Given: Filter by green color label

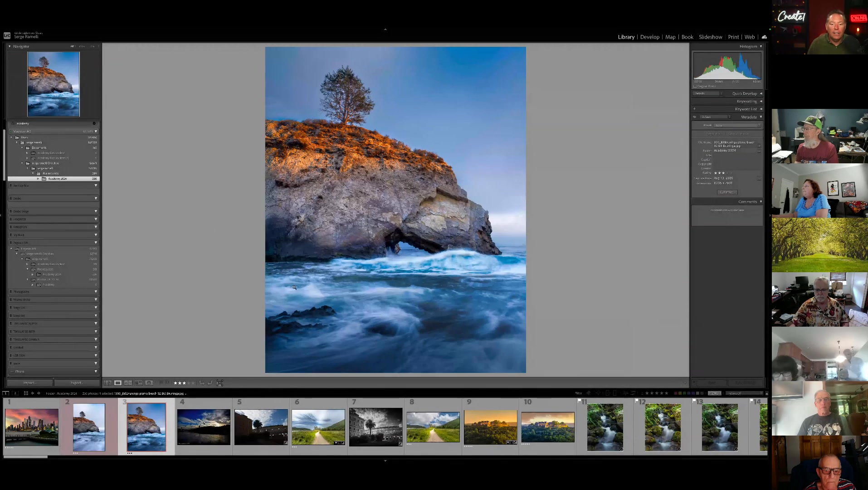Looking at the screenshot, I should 685,393.
